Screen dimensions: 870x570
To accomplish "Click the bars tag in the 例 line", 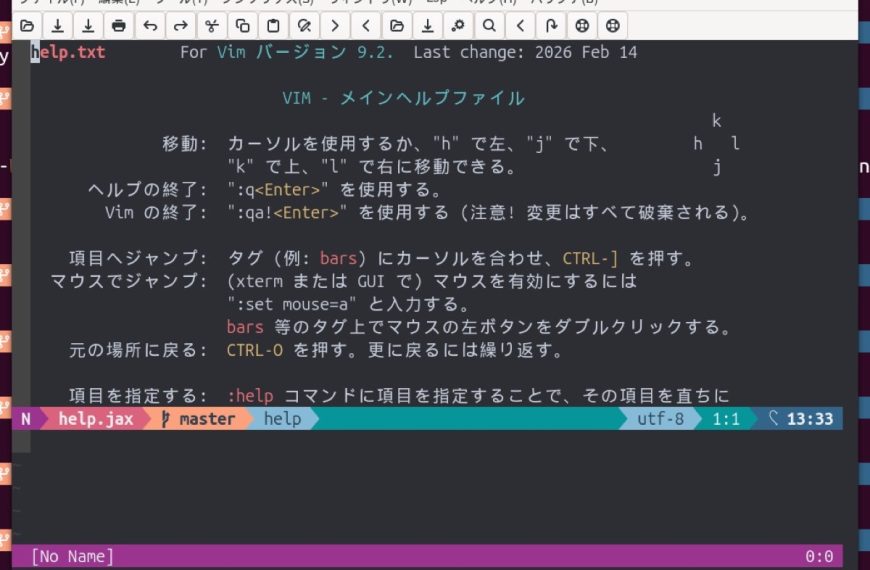I will (x=338, y=259).
